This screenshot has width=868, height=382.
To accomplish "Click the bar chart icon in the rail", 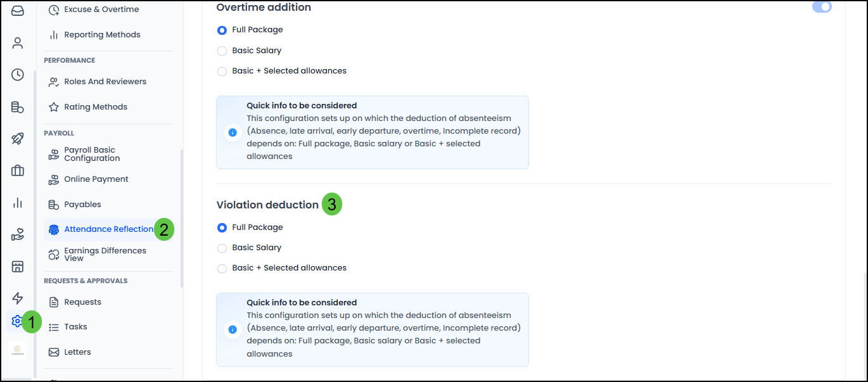I will pyautogui.click(x=18, y=203).
